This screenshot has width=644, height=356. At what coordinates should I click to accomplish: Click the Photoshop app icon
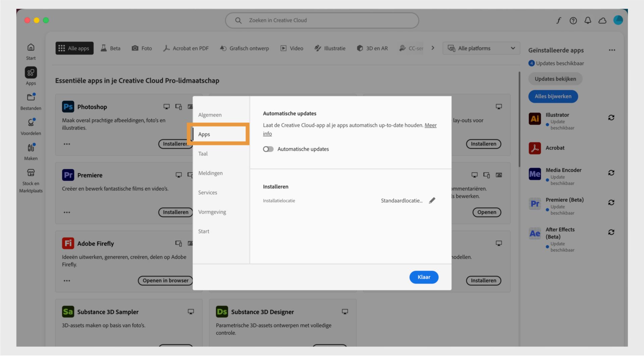coord(68,107)
